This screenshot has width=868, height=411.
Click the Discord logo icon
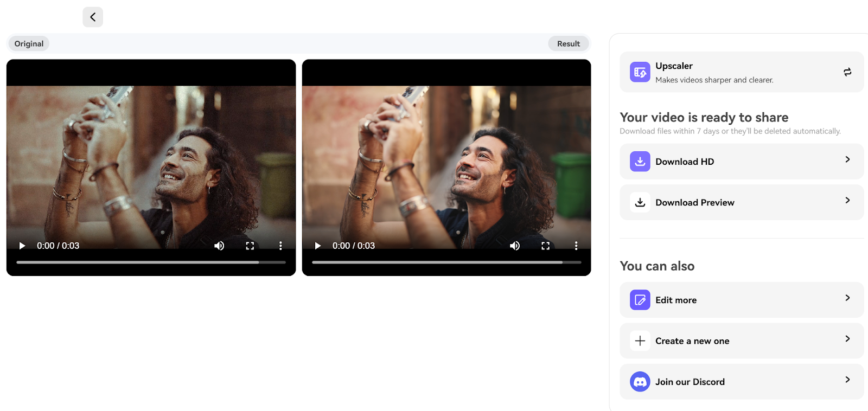pos(640,382)
